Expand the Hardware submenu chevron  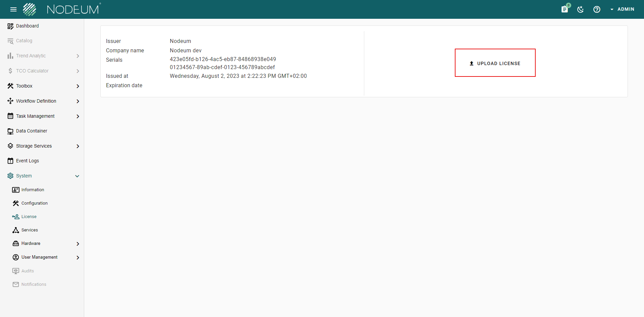78,244
